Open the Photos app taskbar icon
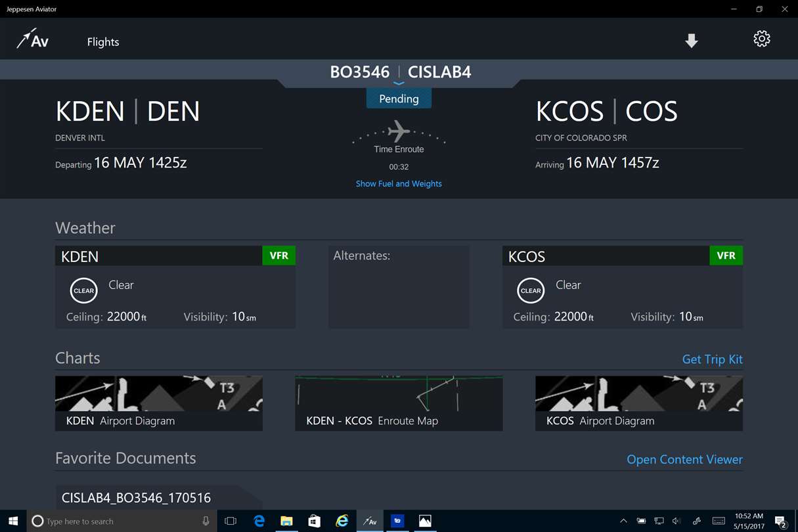 (425, 521)
